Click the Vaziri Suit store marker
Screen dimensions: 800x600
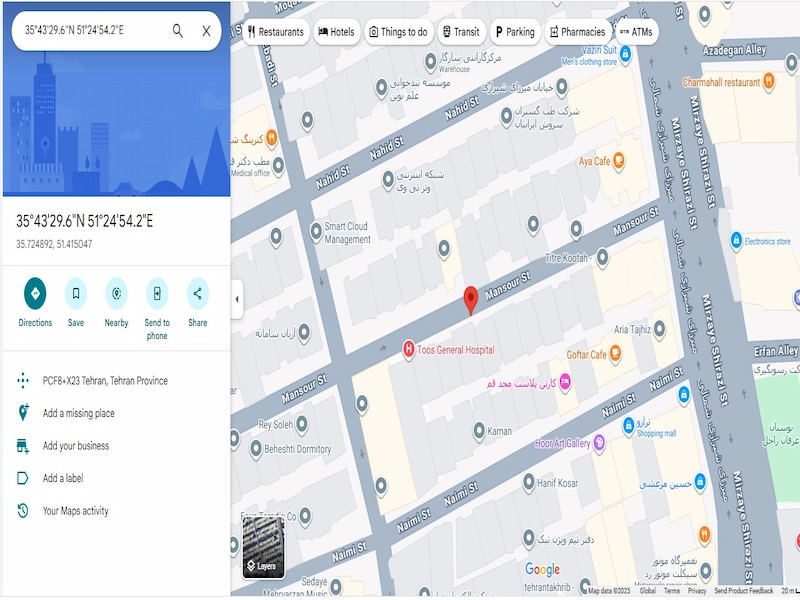coord(626,55)
